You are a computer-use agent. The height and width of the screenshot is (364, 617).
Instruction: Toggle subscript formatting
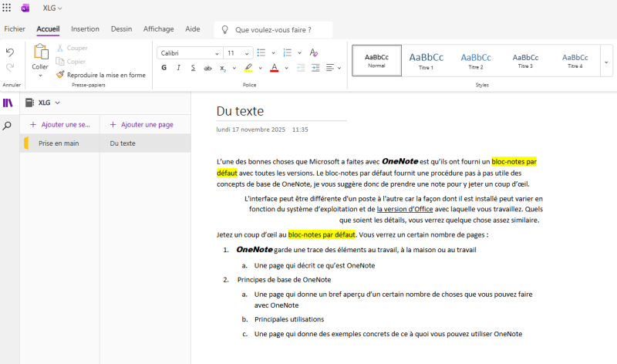coord(223,68)
